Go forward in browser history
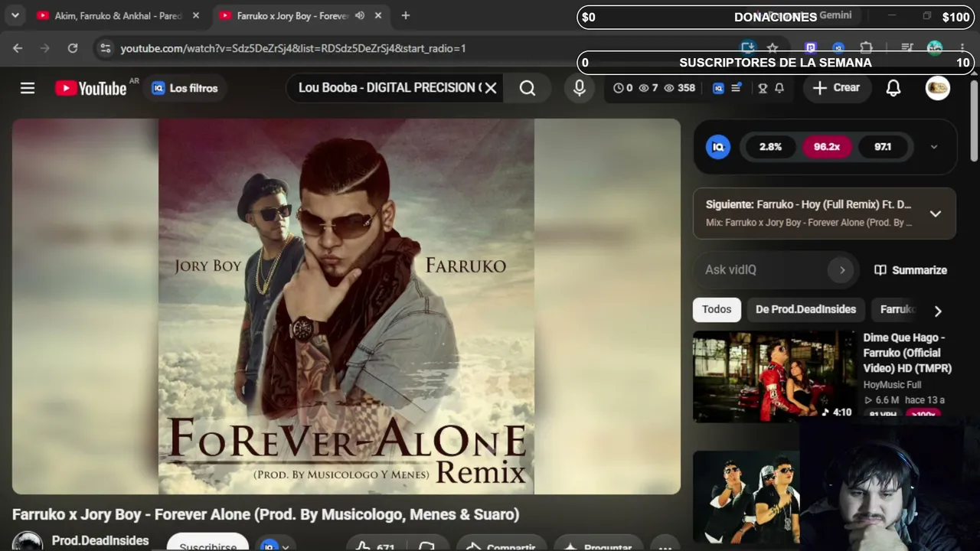The image size is (980, 551). click(x=45, y=48)
